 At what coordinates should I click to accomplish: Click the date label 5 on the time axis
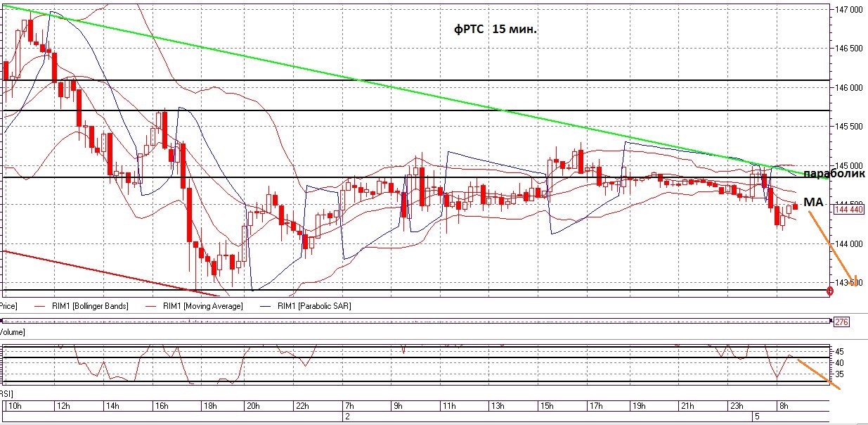[x=758, y=417]
